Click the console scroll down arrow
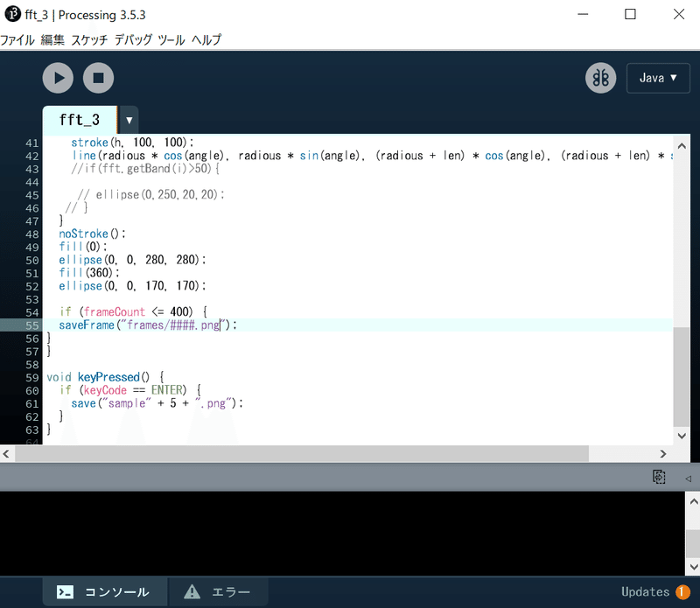The width and height of the screenshot is (700, 608). [x=693, y=567]
